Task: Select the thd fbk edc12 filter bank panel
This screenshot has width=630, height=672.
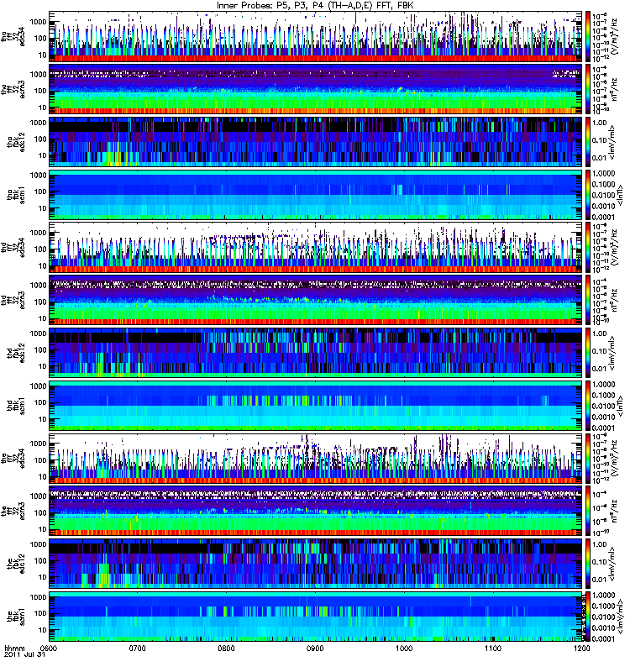Action: (x=316, y=353)
